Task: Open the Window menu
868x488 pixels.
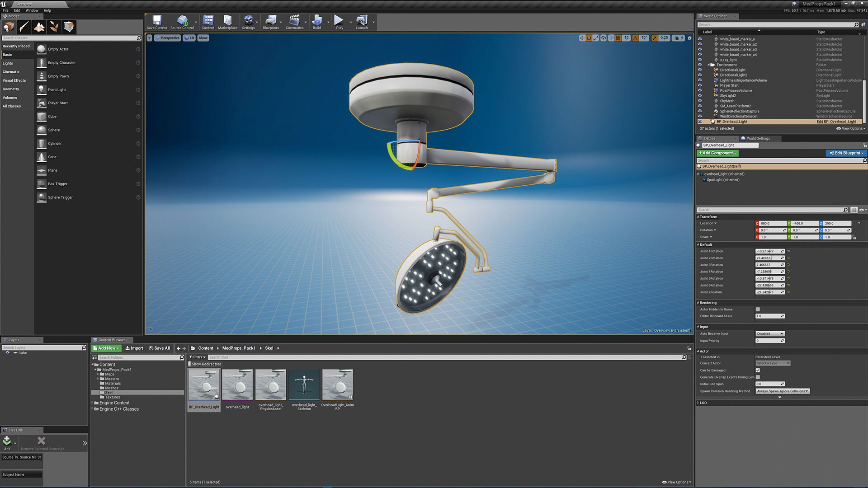Action: tap(32, 10)
